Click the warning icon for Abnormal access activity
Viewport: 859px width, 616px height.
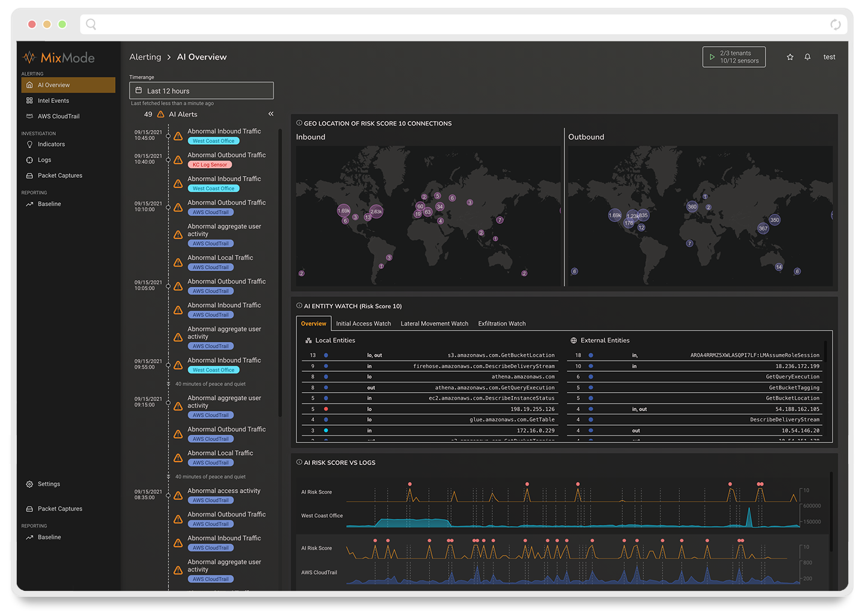click(178, 496)
